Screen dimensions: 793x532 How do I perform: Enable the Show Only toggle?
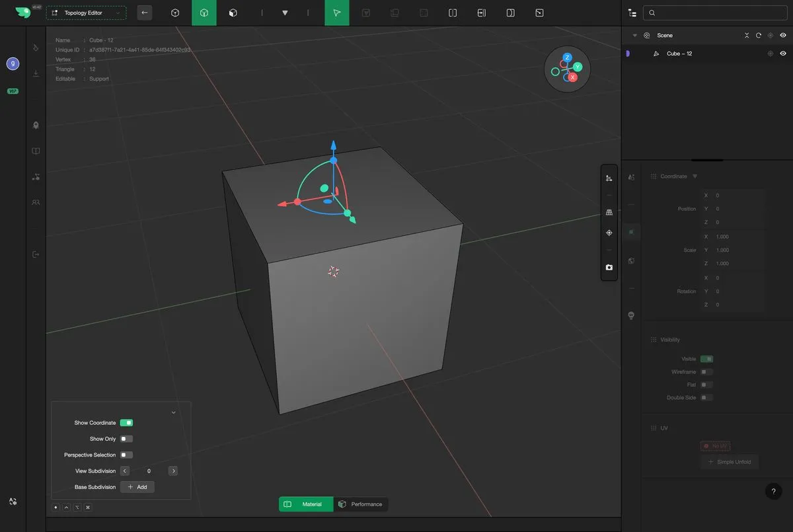coord(126,439)
